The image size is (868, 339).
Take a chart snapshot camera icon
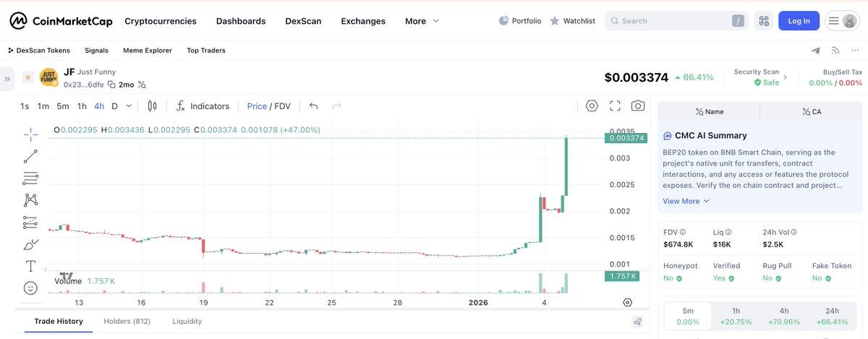[x=638, y=106]
